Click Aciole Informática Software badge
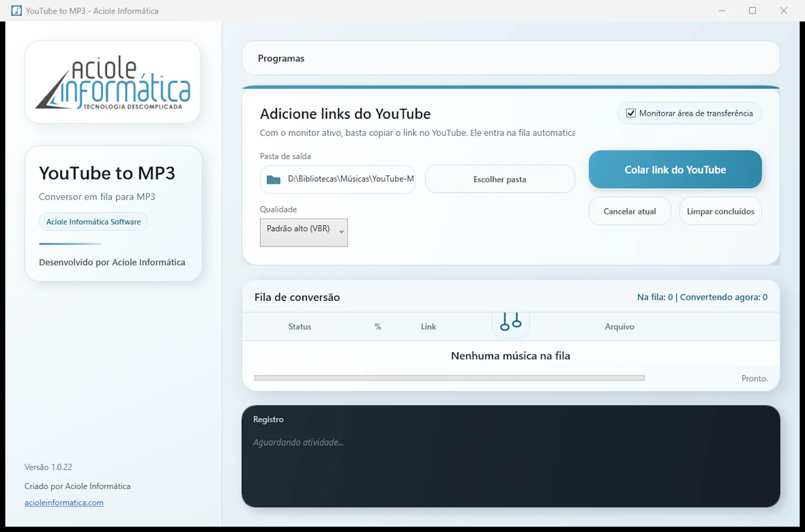Viewport: 805px width, 532px height. 94,222
